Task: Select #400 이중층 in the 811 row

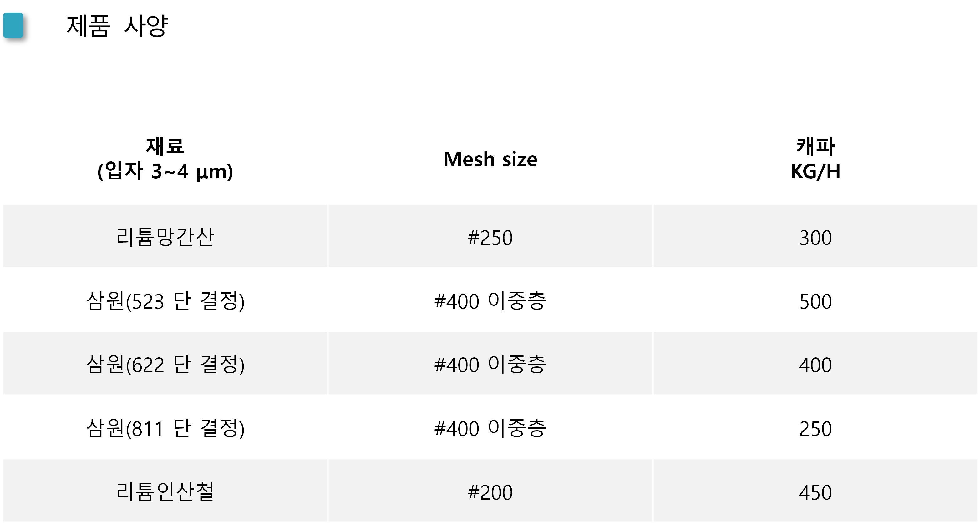Action: click(490, 428)
